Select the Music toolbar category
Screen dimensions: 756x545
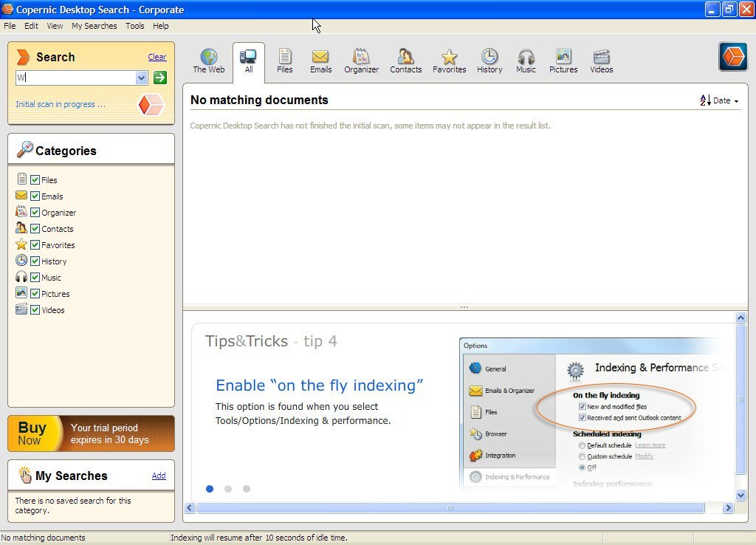(x=526, y=61)
